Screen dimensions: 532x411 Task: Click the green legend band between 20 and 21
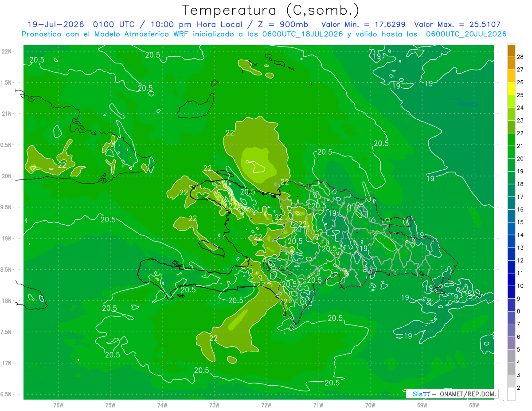(x=511, y=153)
